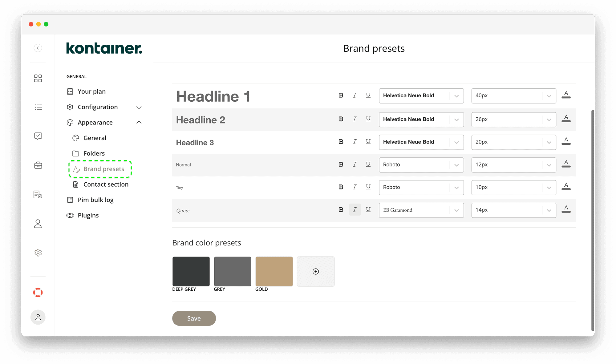Open the Your plan menu item
Viewport: 616px width, 364px height.
(x=92, y=91)
